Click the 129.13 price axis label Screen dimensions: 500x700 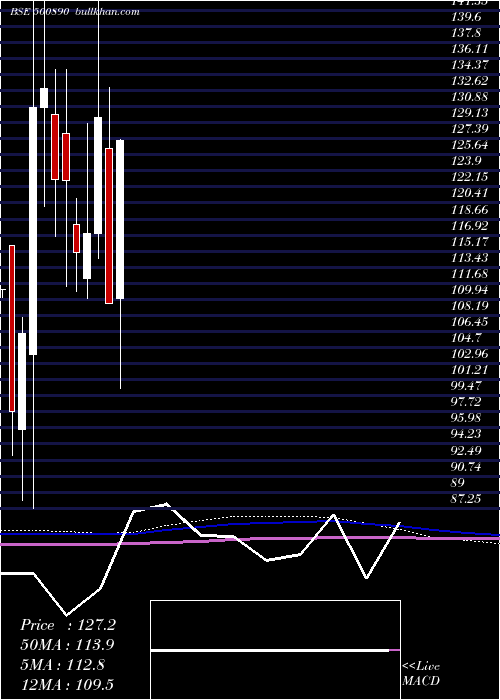(x=469, y=113)
